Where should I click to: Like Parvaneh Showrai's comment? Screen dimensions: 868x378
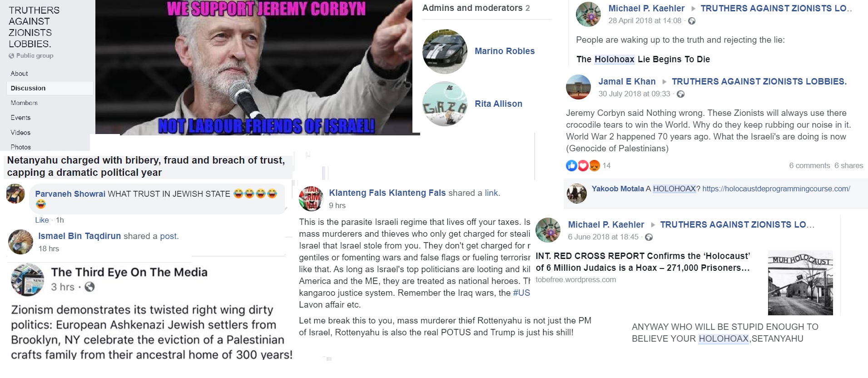pyautogui.click(x=42, y=220)
